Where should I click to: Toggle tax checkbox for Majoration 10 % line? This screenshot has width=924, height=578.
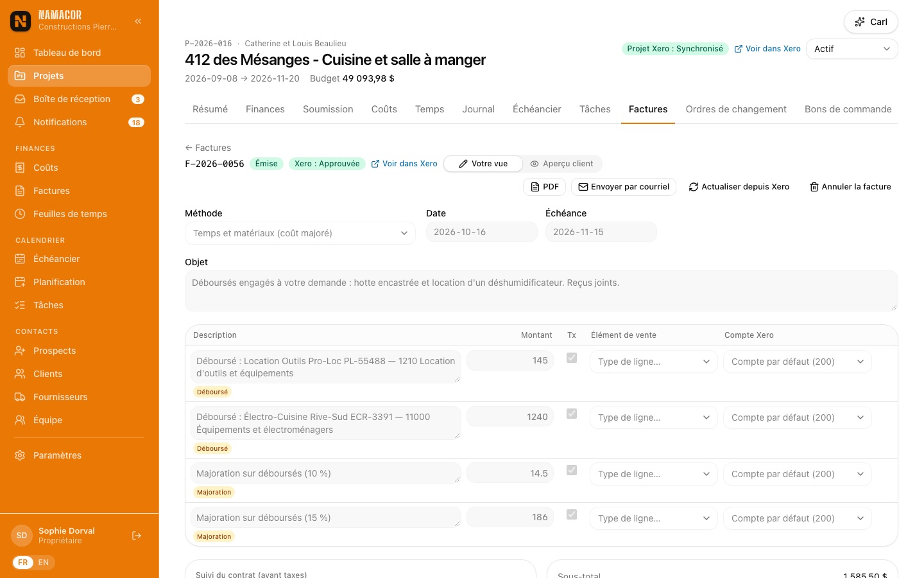point(572,470)
